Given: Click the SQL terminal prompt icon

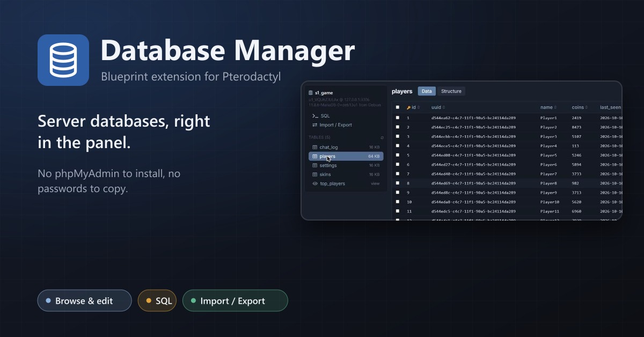Looking at the screenshot, I should [x=315, y=116].
